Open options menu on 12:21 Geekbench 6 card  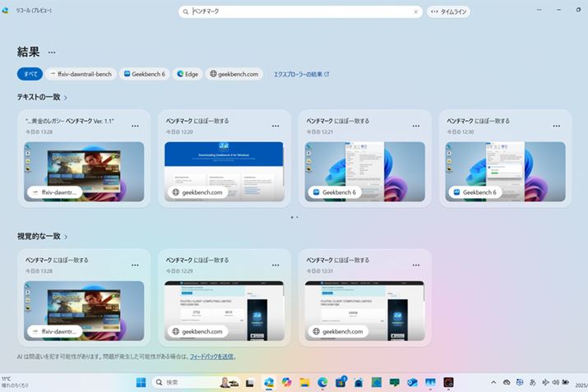tap(416, 126)
